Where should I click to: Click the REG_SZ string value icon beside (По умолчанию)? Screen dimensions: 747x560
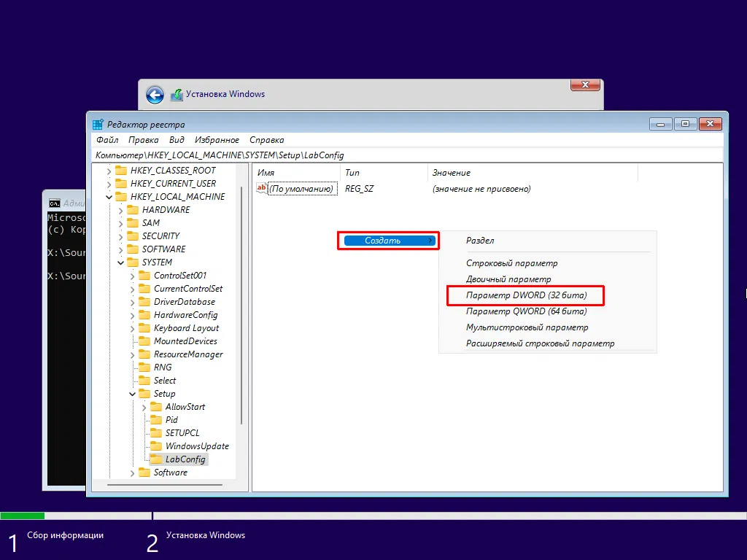[x=261, y=188]
